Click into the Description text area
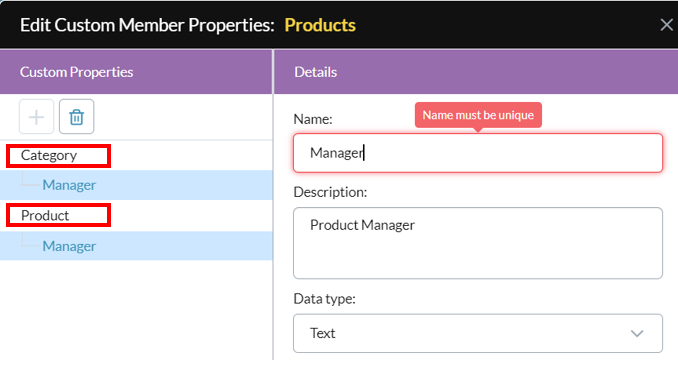 point(478,243)
